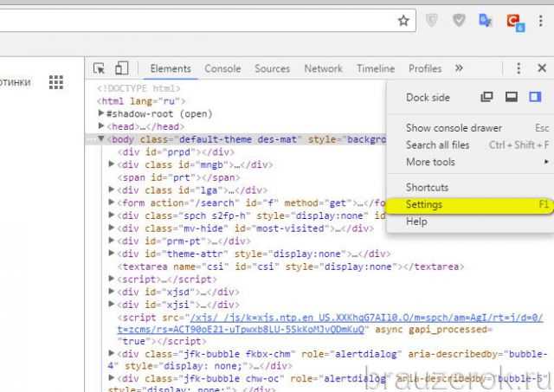Select the html lang="ru" line
The height and width of the screenshot is (392, 554).
pyautogui.click(x=141, y=101)
